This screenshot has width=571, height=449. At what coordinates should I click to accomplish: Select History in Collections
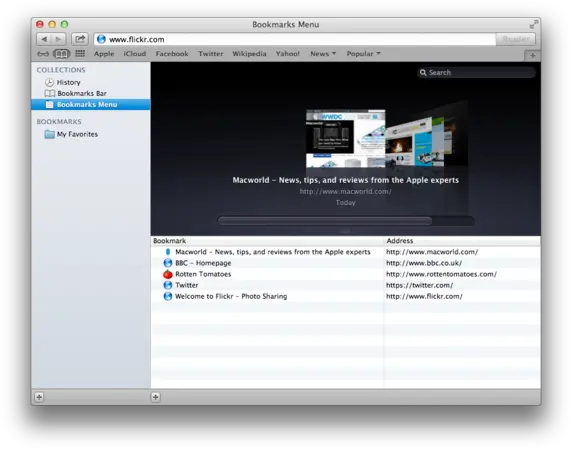68,82
